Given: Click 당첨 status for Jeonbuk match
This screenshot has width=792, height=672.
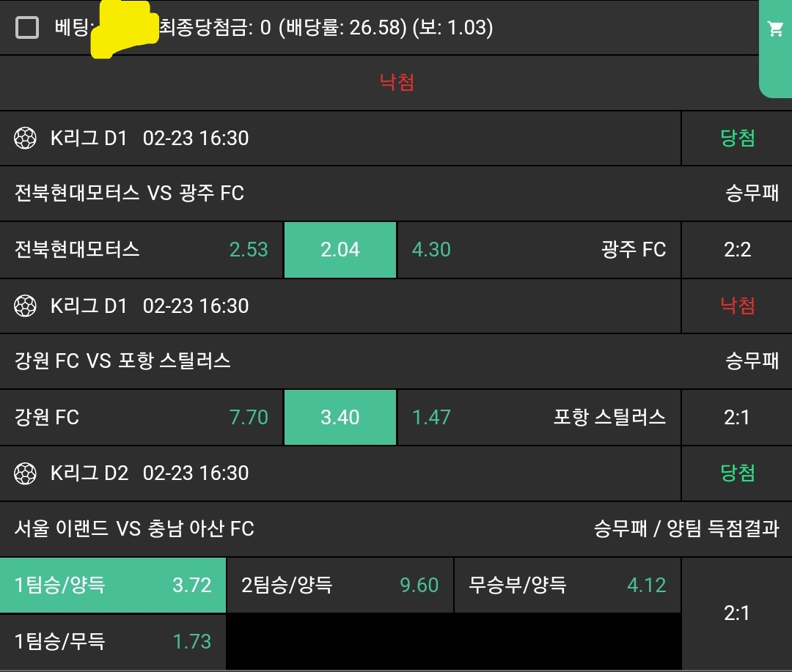Looking at the screenshot, I should pyautogui.click(x=738, y=138).
